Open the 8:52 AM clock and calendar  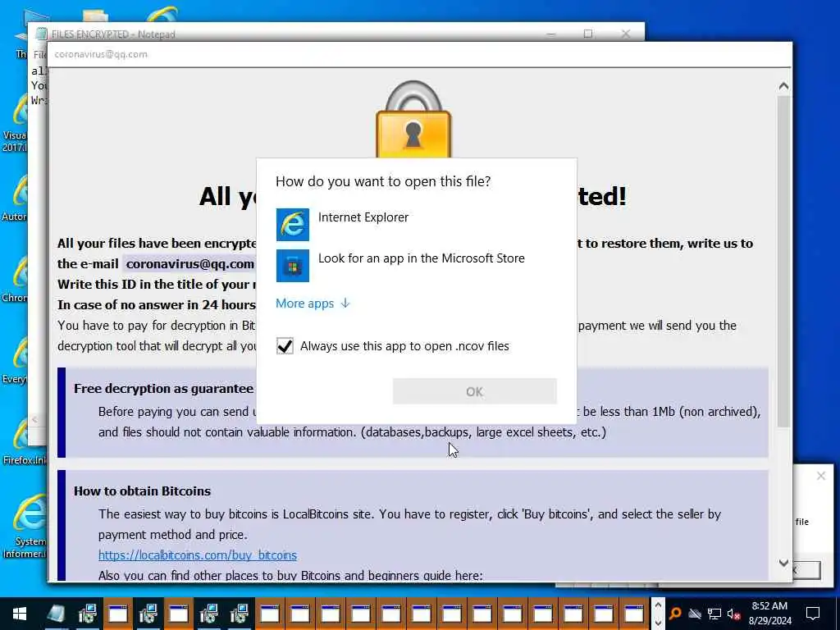769,614
